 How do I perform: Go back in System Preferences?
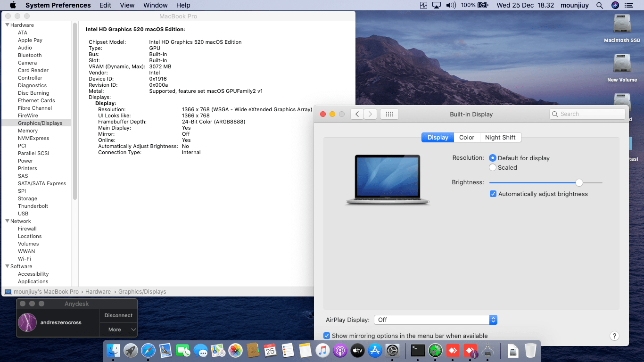click(x=357, y=114)
